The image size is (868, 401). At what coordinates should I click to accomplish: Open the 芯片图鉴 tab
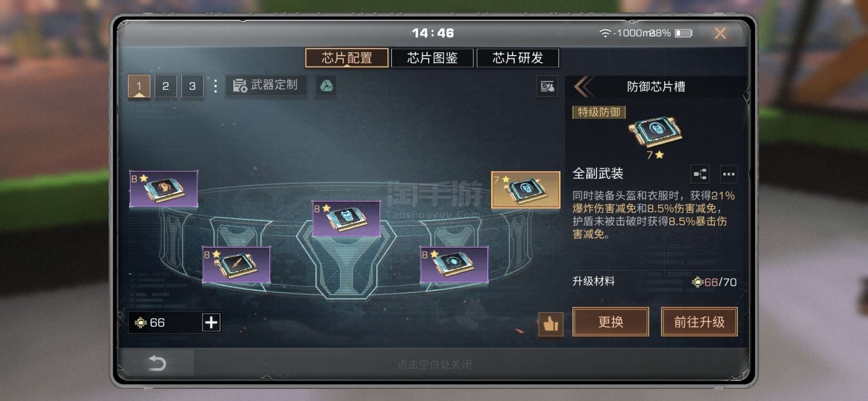click(432, 58)
